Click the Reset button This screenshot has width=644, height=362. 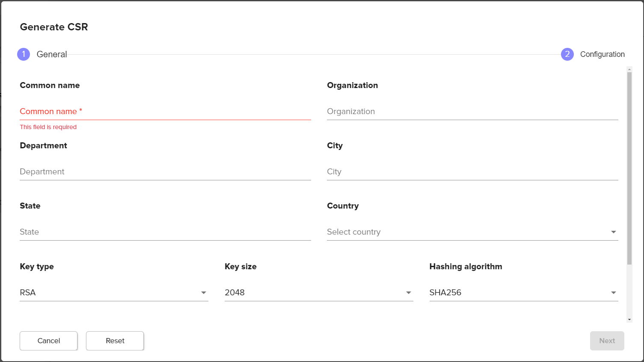[x=115, y=341]
